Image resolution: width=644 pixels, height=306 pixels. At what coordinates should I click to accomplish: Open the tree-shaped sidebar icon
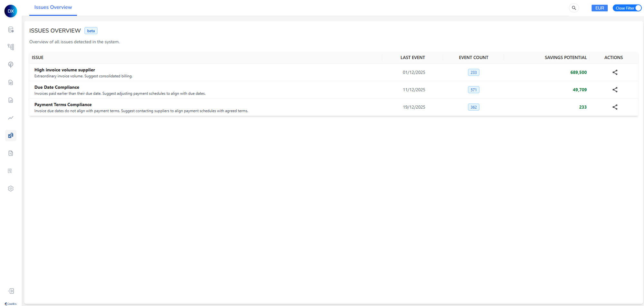click(x=11, y=65)
